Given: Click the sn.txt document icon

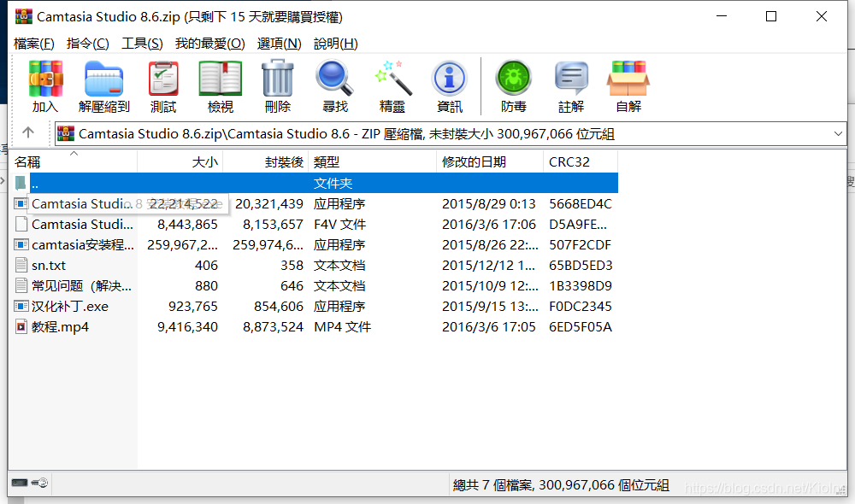Looking at the screenshot, I should click(x=21, y=266).
